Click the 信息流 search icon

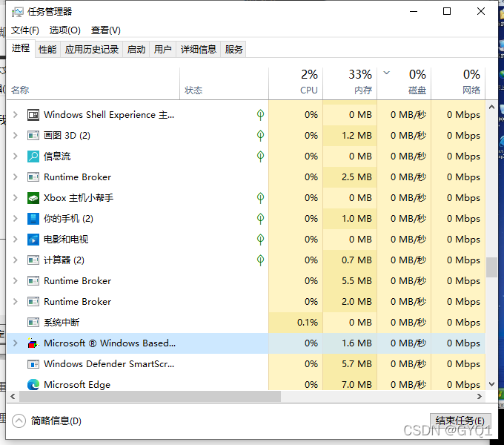coord(33,156)
